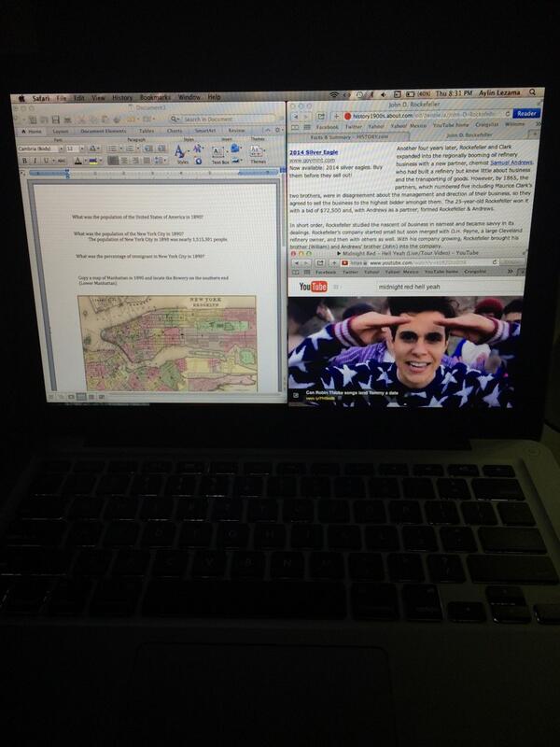Open the Safari menu in menu bar
The width and height of the screenshot is (560, 747).
tap(41, 98)
